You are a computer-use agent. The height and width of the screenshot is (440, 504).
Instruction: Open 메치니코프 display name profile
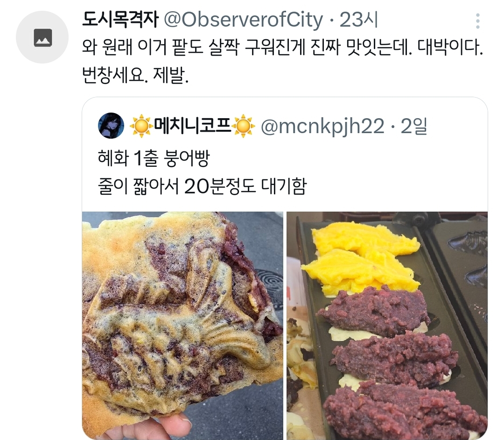pyautogui.click(x=192, y=126)
